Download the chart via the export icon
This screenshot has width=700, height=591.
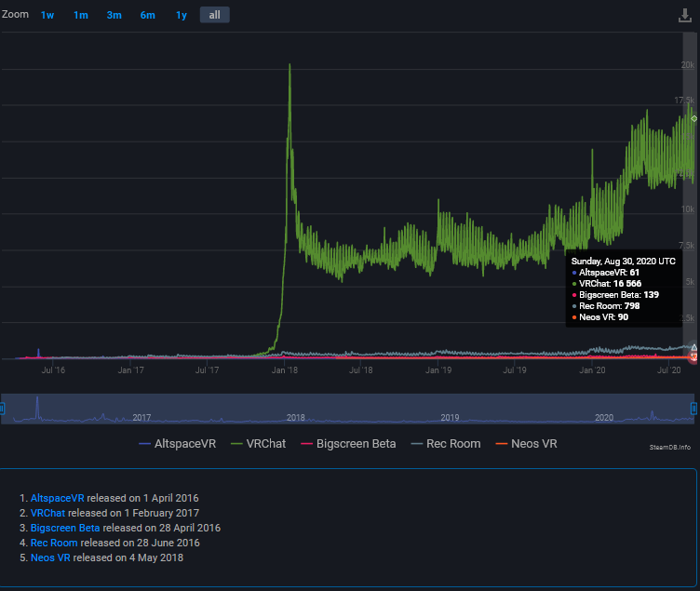tap(685, 15)
